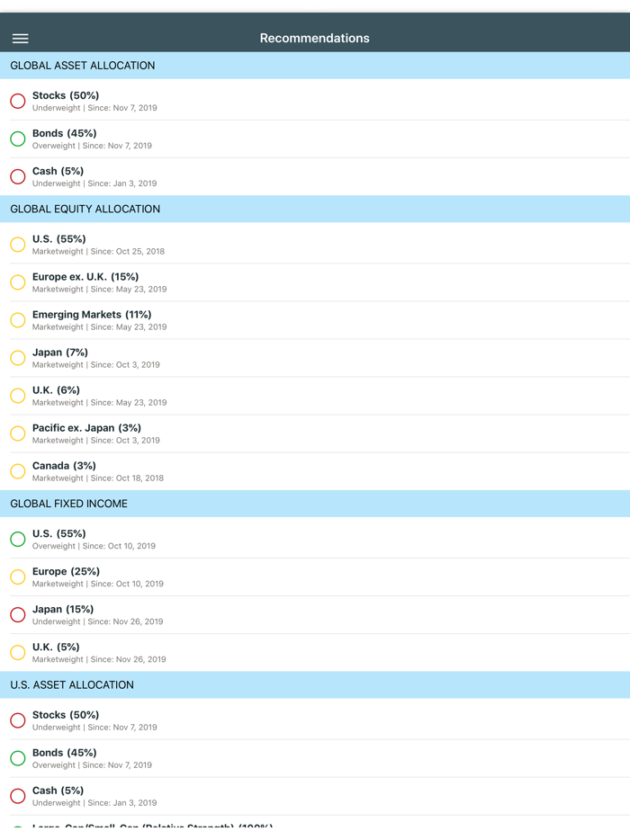Click yellow circle beside equity U.S. (55%)
The image size is (630, 840).
(x=18, y=245)
